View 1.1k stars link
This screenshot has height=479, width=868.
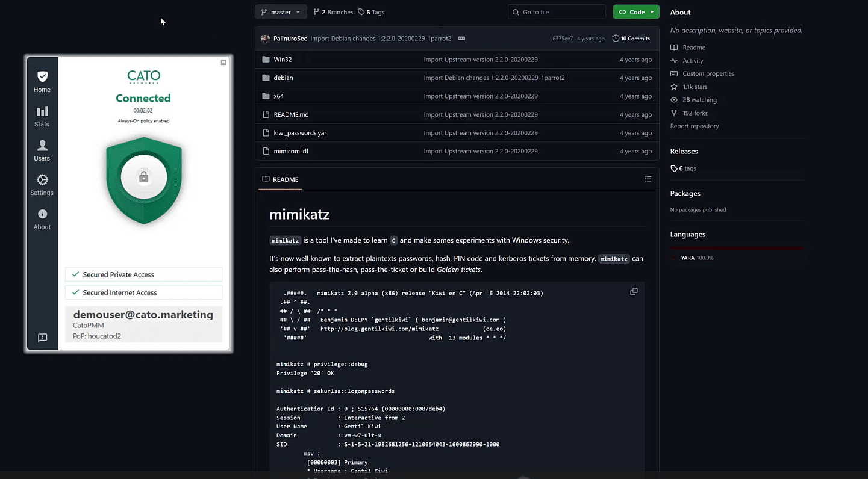point(688,87)
